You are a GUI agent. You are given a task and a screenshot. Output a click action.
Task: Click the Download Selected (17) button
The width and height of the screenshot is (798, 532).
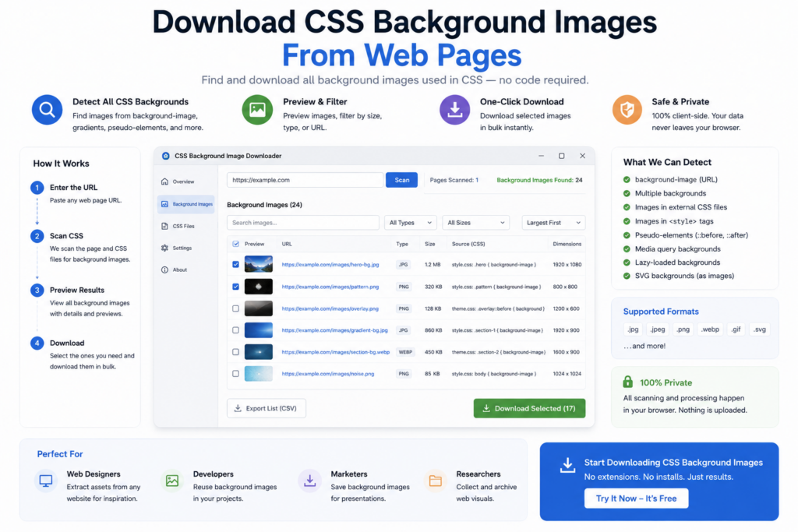tap(529, 408)
